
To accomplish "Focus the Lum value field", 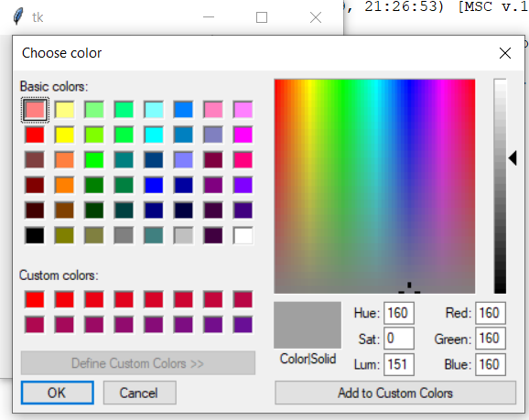I will (x=399, y=364).
